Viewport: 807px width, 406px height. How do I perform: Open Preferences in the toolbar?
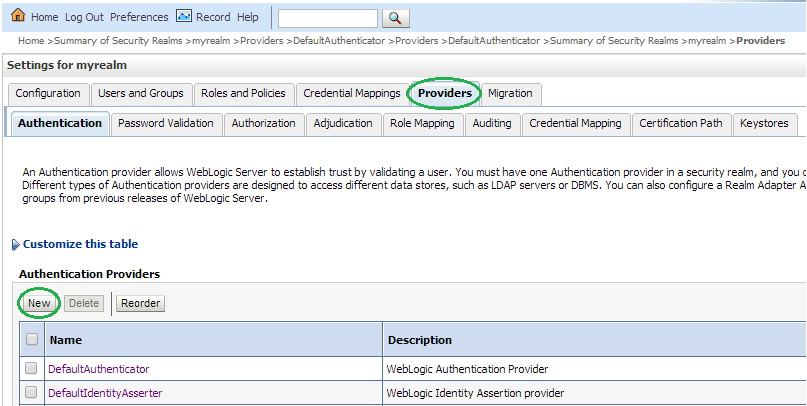pos(139,17)
